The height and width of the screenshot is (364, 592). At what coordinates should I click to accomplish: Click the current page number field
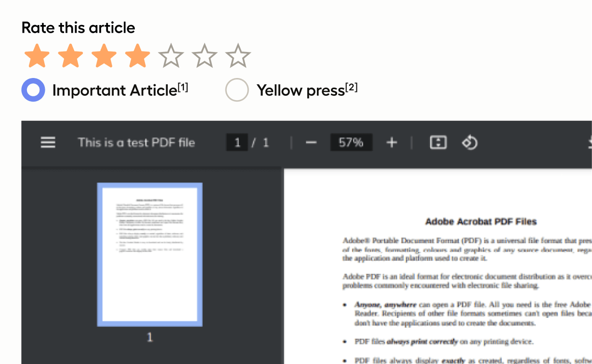[x=237, y=143]
